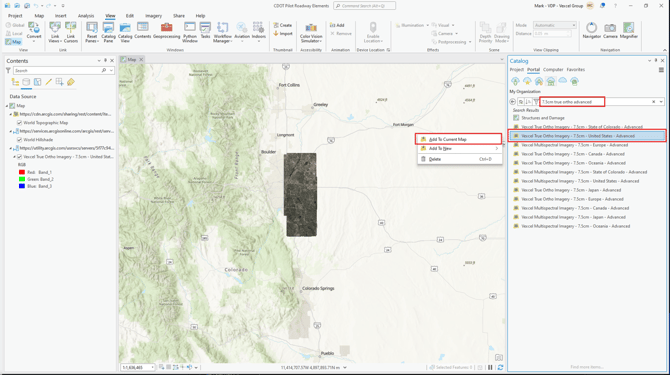The image size is (670, 375).
Task: Click the Command Search box
Action: coord(364,6)
